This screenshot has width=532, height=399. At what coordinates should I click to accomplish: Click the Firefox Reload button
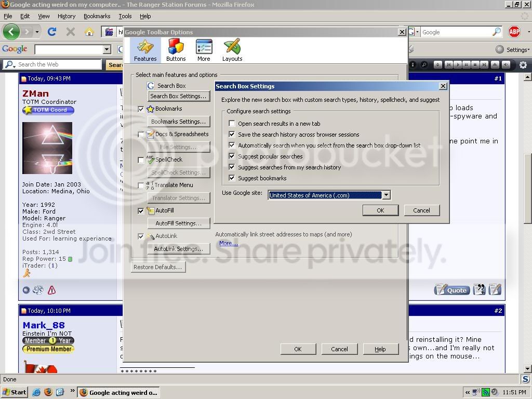pyautogui.click(x=52, y=32)
